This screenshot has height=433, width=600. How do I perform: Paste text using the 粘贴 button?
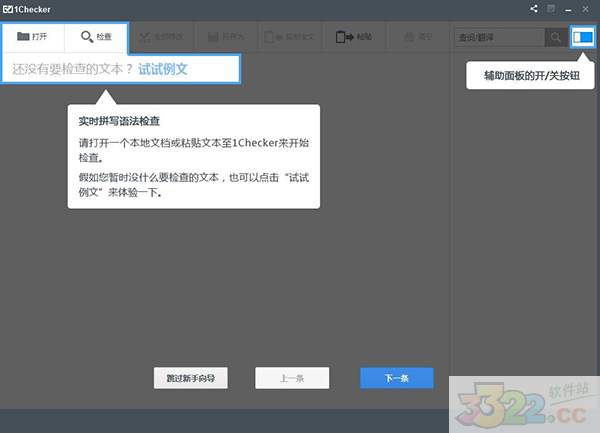[354, 37]
